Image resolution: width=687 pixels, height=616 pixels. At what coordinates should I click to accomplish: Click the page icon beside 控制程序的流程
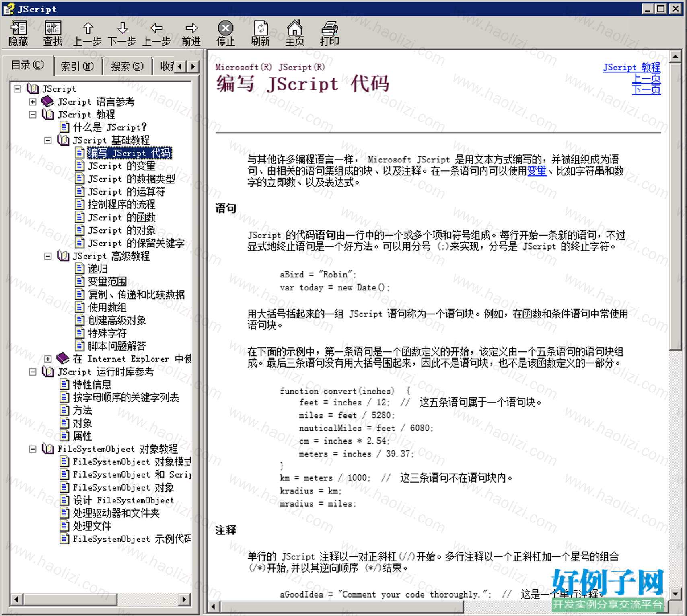coord(80,204)
